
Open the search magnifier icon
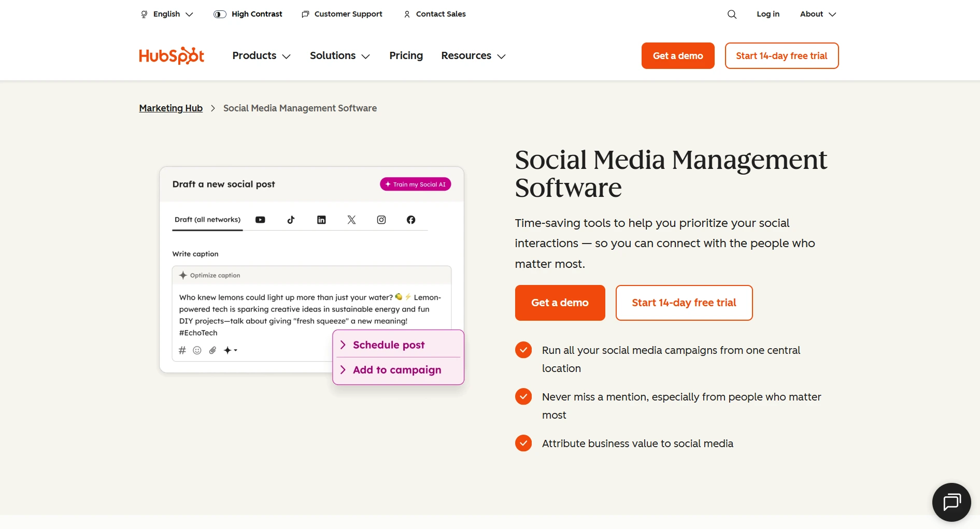click(732, 15)
